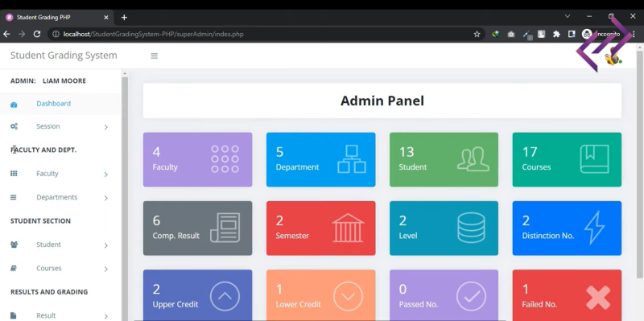
Task: Click the Distinction No. lightning card icon
Action: tap(594, 228)
